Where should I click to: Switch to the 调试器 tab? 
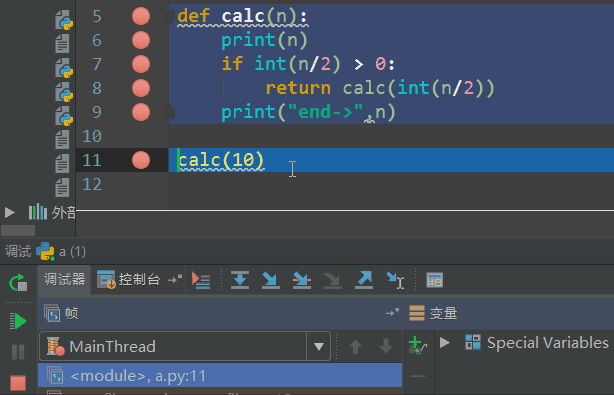(64, 280)
